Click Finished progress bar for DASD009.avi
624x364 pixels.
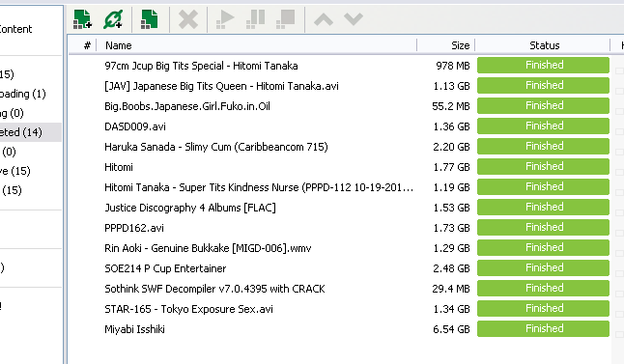543,126
